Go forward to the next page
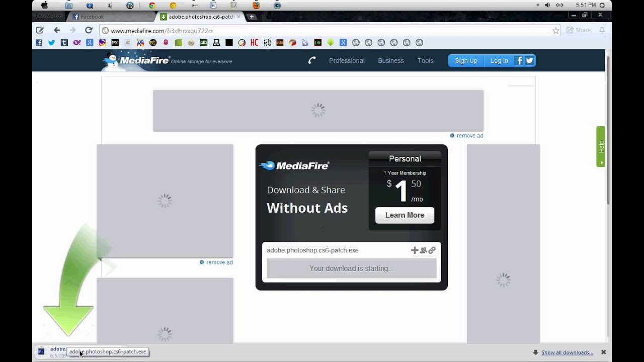This screenshot has width=644, height=362. tap(72, 30)
